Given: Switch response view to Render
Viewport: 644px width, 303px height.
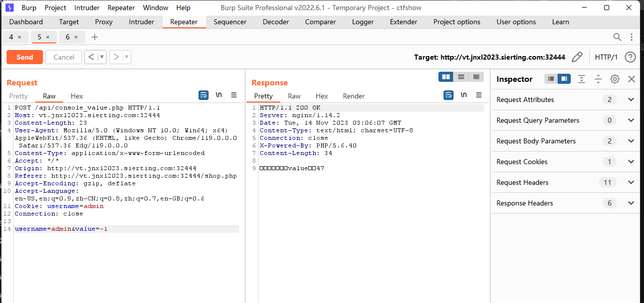Looking at the screenshot, I should (354, 96).
